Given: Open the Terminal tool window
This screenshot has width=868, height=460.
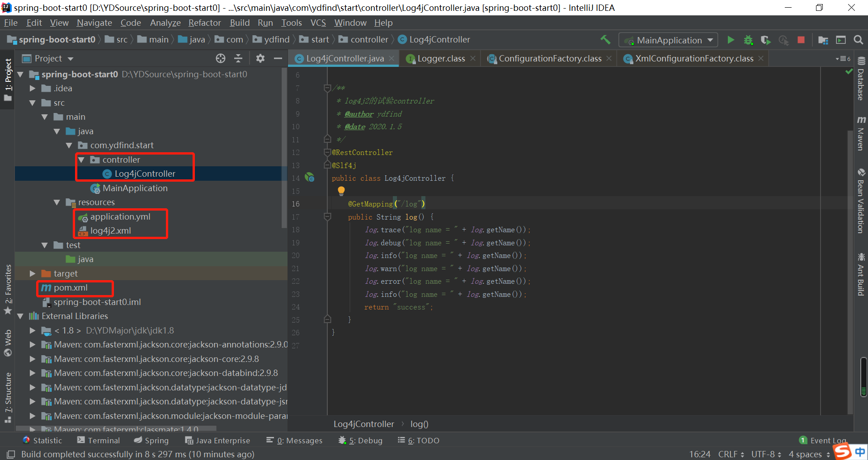Looking at the screenshot, I should 99,440.
